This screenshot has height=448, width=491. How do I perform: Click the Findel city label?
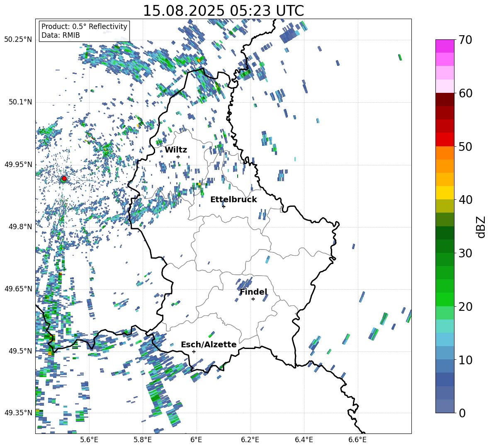pyautogui.click(x=253, y=292)
